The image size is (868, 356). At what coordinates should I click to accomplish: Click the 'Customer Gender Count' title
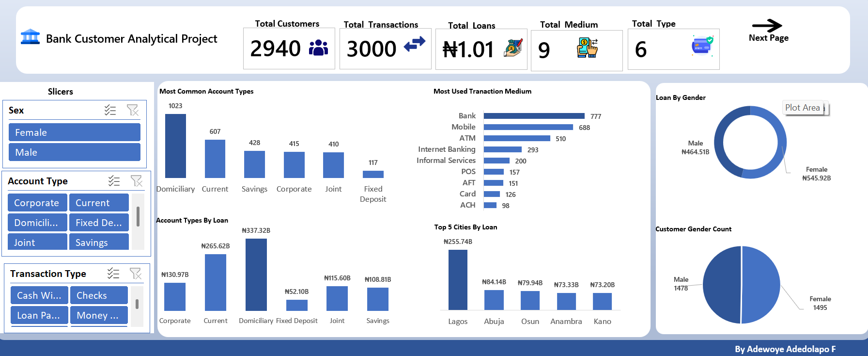693,229
